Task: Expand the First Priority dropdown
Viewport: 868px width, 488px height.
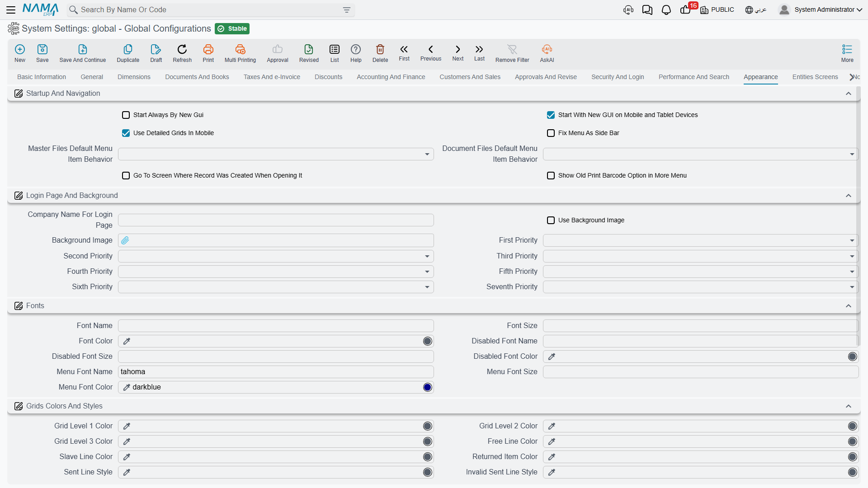Action: [x=700, y=240]
